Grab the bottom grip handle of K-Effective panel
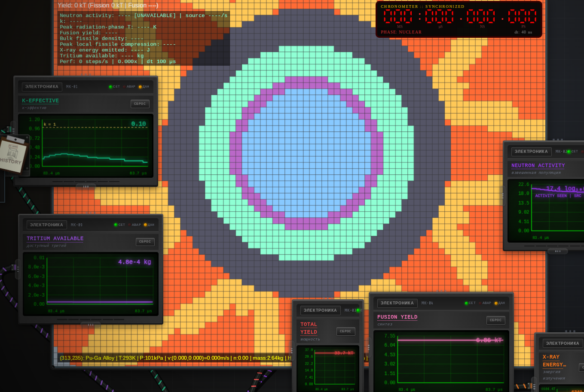584x392 pixels. (x=86, y=186)
